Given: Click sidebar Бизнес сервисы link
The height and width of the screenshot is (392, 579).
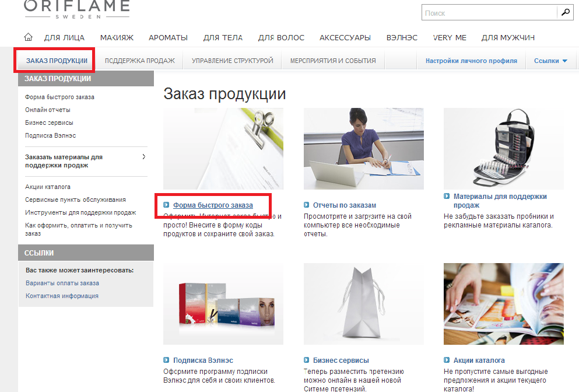Looking at the screenshot, I should [x=49, y=123].
